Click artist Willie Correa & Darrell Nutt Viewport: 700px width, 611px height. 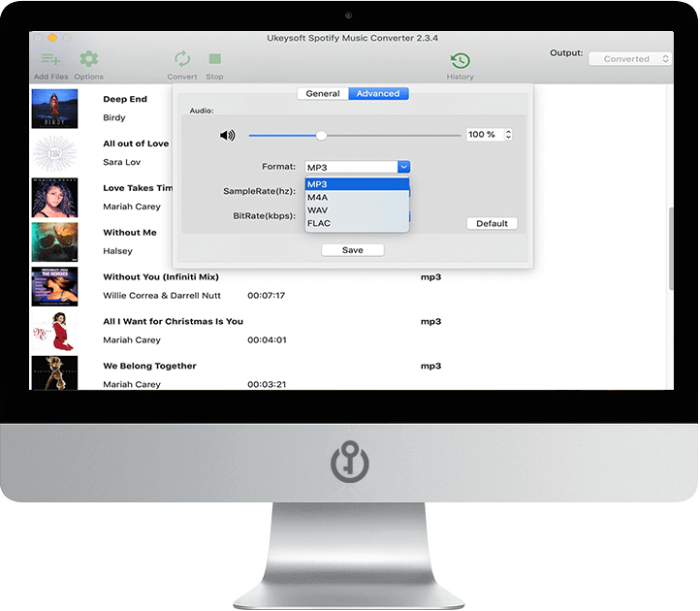[162, 296]
